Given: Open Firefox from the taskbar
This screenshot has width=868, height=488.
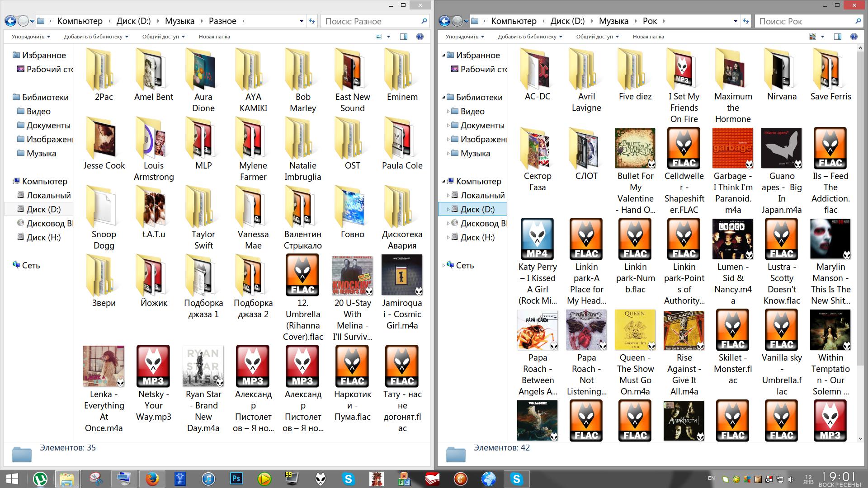Looking at the screenshot, I should click(x=152, y=479).
